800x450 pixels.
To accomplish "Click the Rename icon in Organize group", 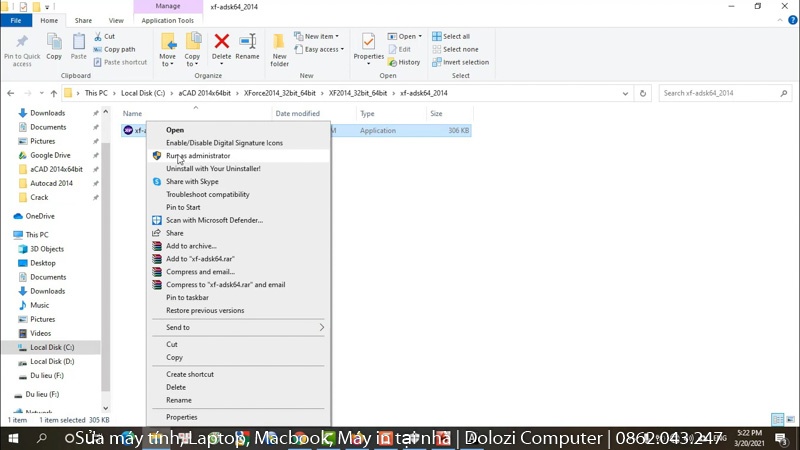I will (247, 41).
